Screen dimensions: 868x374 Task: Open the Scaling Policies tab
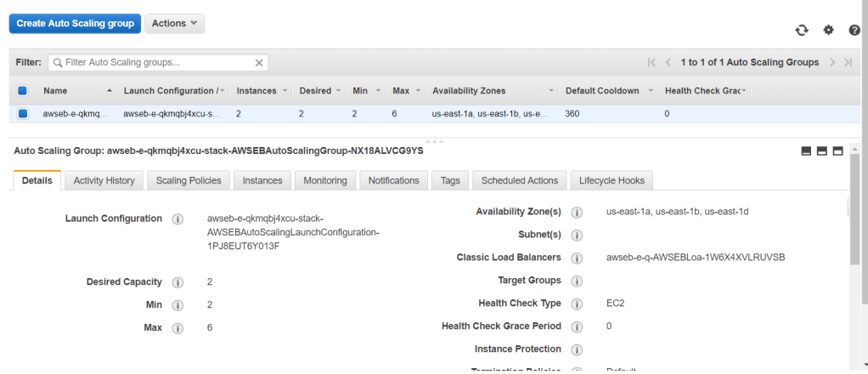pos(189,180)
